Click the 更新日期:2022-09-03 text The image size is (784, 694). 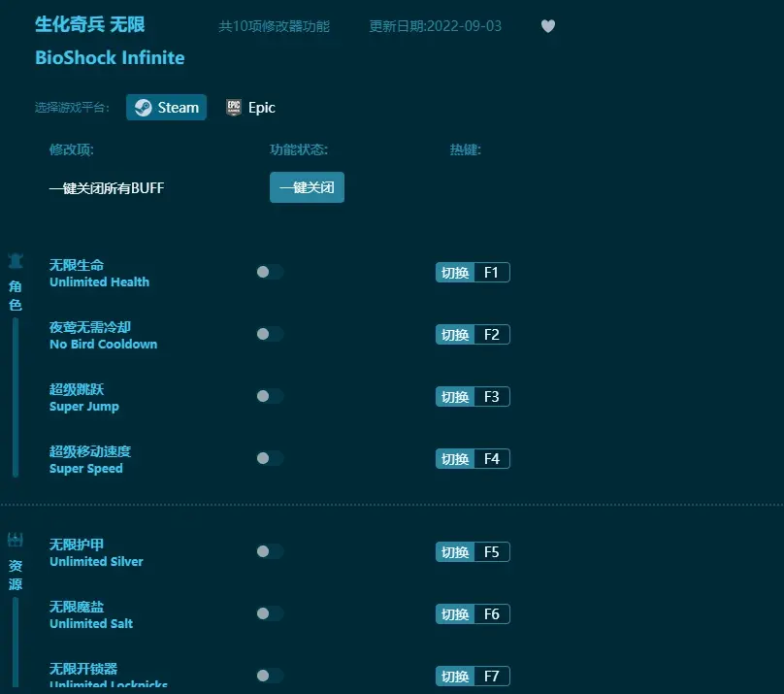(435, 26)
